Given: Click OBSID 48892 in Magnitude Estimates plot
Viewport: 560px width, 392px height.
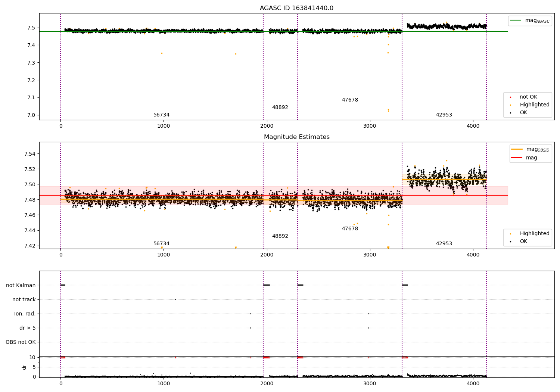Looking at the screenshot, I should [x=280, y=236].
